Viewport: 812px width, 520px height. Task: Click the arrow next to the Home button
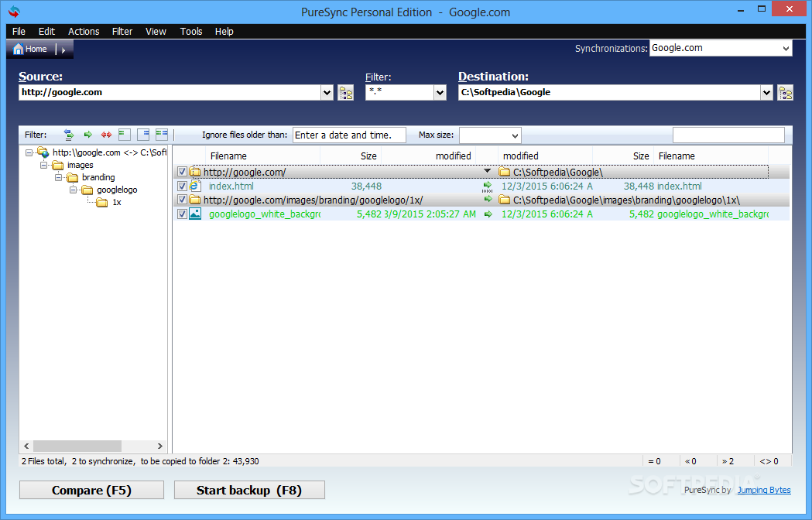63,50
